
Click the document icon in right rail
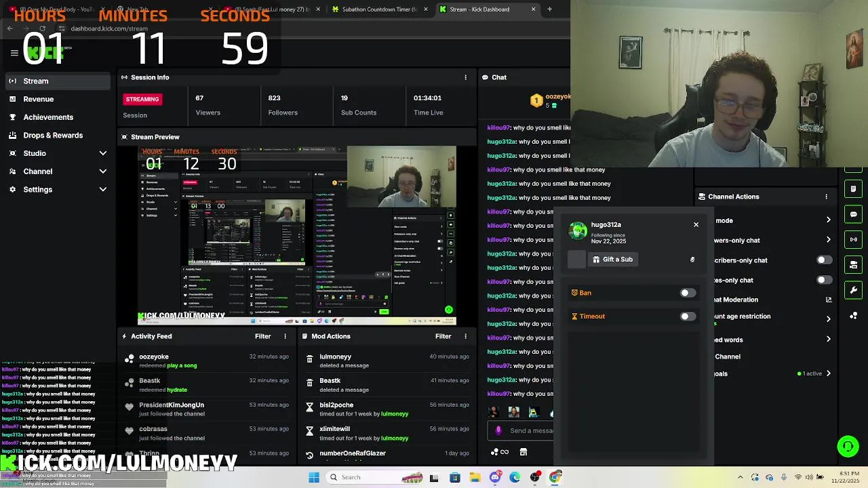[854, 189]
